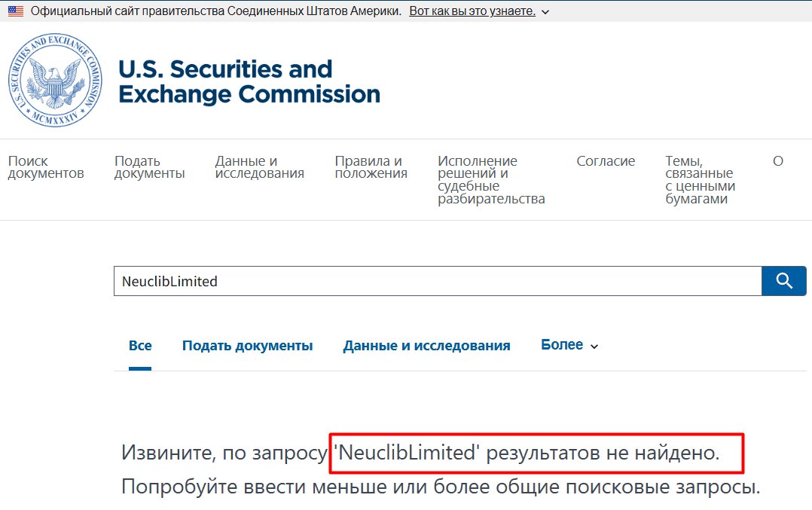Click the 'U.S. Securities and Exchange Commission' title link

(x=248, y=81)
